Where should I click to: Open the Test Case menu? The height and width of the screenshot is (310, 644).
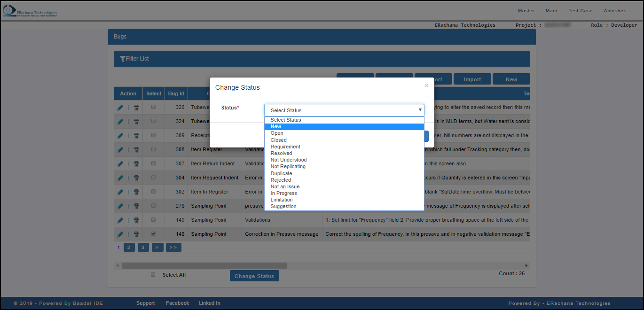point(581,11)
